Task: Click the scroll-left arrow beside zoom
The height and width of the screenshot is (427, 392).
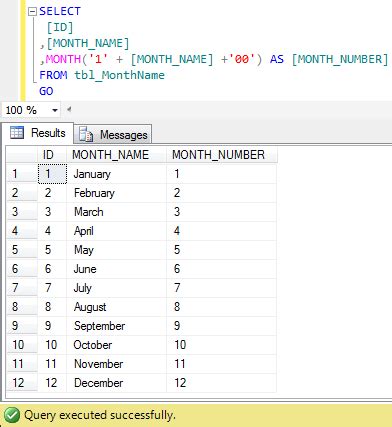Action: pos(69,109)
